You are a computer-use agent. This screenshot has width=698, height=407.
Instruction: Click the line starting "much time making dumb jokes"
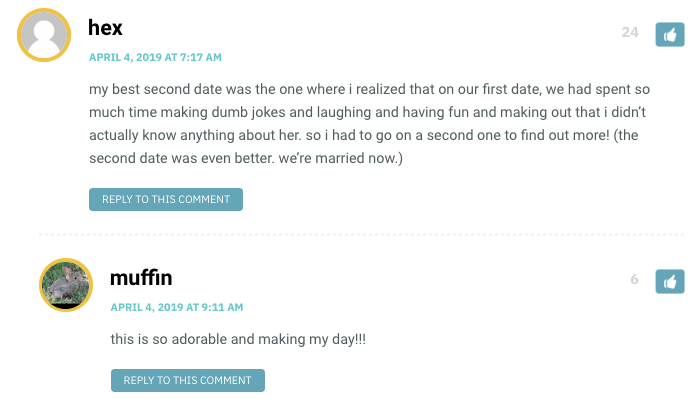click(x=367, y=112)
